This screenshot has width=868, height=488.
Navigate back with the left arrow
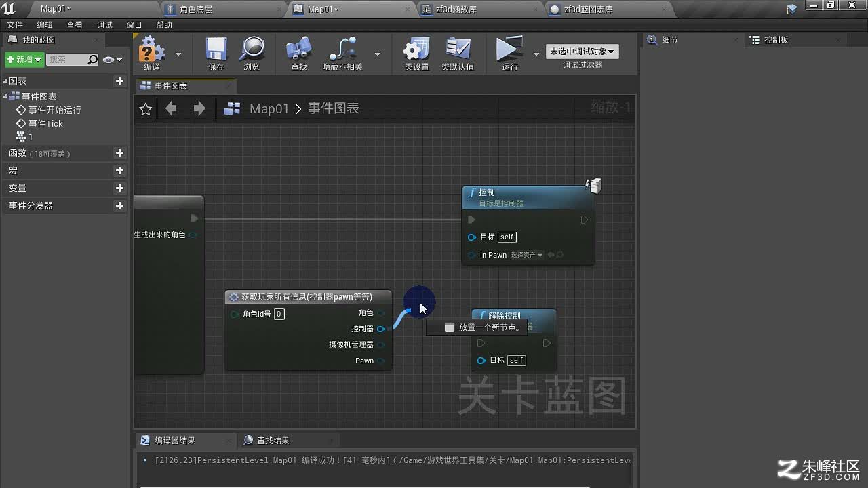(x=171, y=108)
